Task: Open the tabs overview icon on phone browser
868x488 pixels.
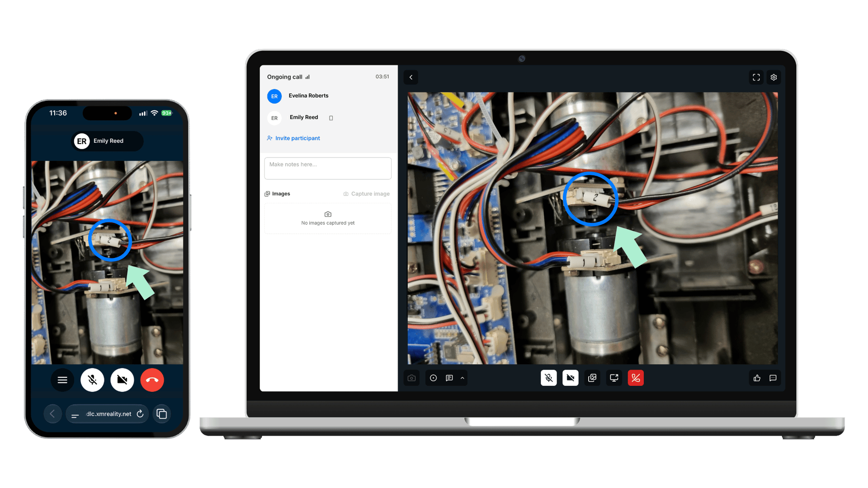Action: [161, 414]
